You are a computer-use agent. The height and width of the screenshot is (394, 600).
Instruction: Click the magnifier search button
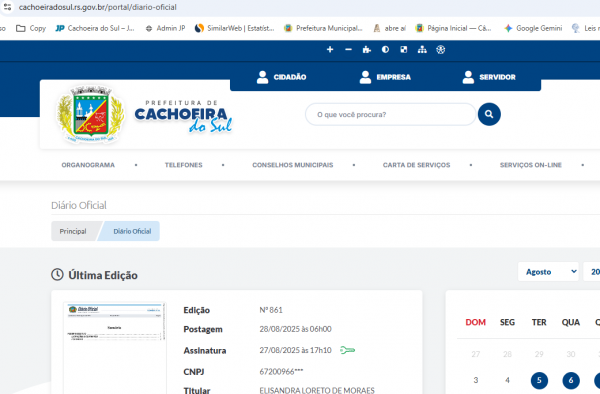pyautogui.click(x=489, y=114)
